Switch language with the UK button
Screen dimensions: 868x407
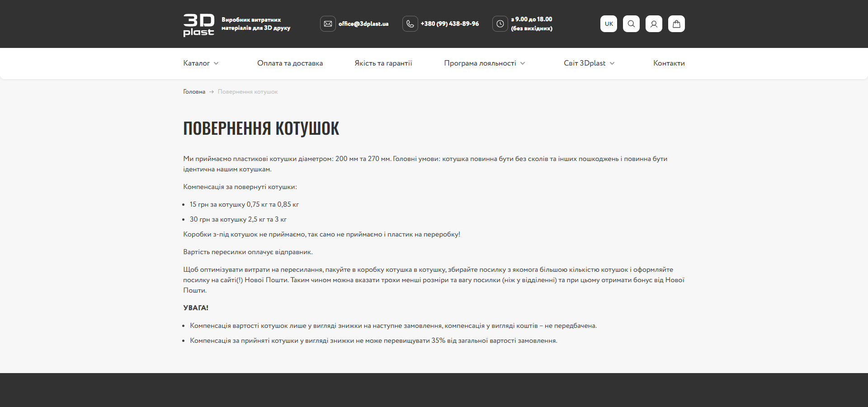609,24
